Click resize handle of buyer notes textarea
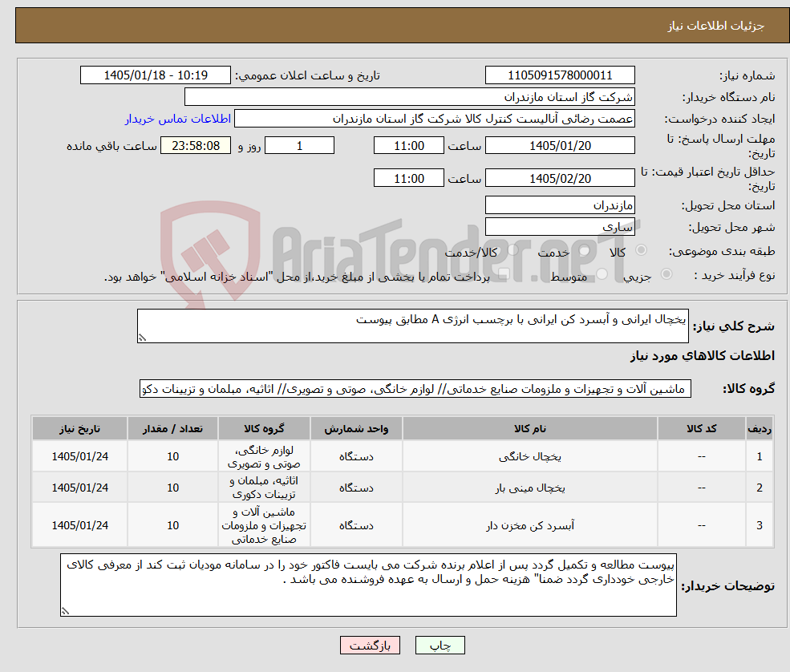 [x=65, y=611]
